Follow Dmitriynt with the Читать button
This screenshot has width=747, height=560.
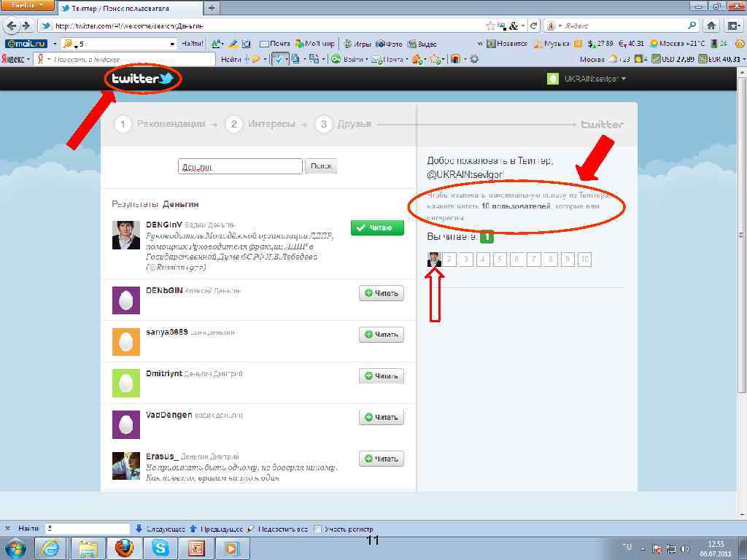coord(381,376)
